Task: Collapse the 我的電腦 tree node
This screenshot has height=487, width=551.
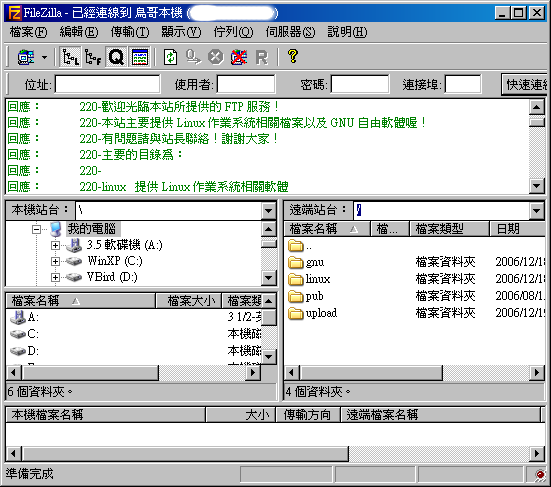Action: pos(36,229)
